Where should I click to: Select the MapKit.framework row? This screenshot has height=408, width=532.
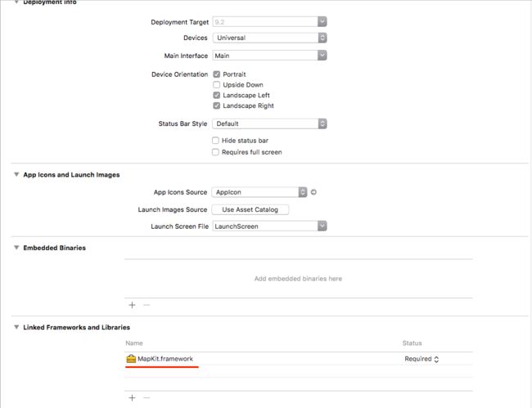[299, 358]
